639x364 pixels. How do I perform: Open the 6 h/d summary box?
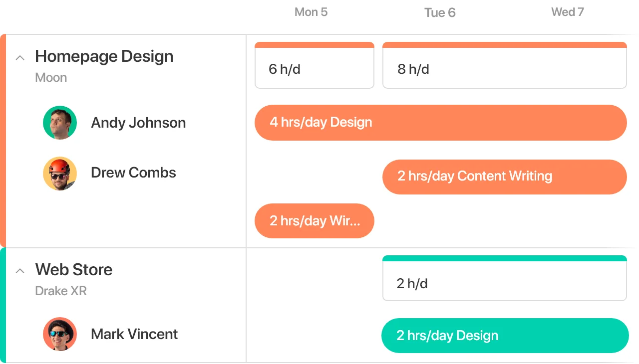click(x=315, y=65)
